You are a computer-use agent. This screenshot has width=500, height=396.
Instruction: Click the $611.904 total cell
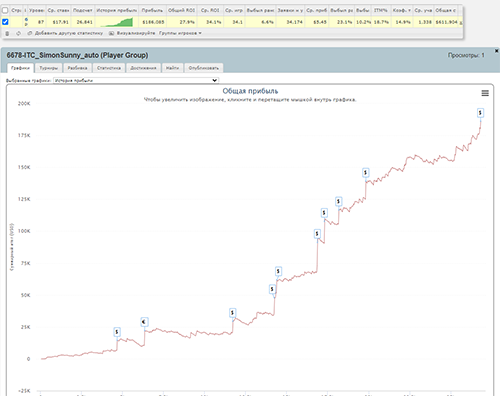tap(446, 22)
